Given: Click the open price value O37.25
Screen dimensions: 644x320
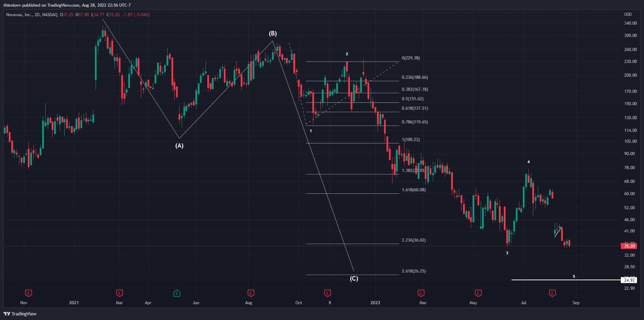Looking at the screenshot, I should [x=66, y=15].
